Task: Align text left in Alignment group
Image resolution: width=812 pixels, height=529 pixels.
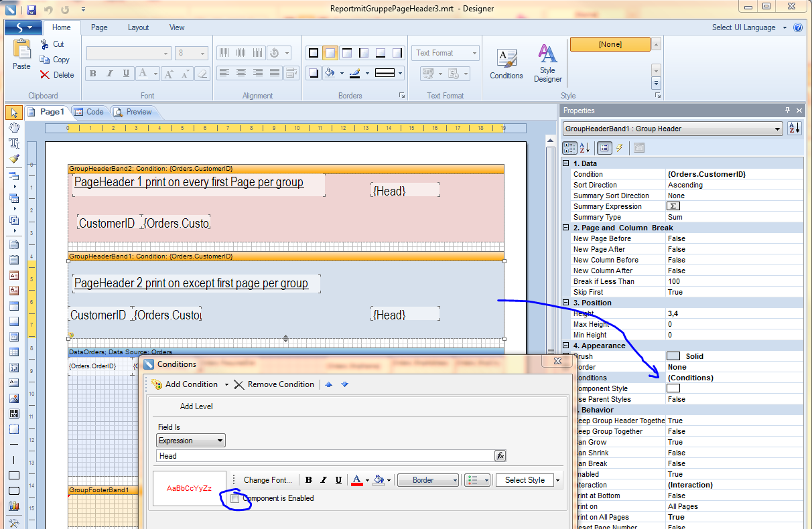Action: pos(224,73)
